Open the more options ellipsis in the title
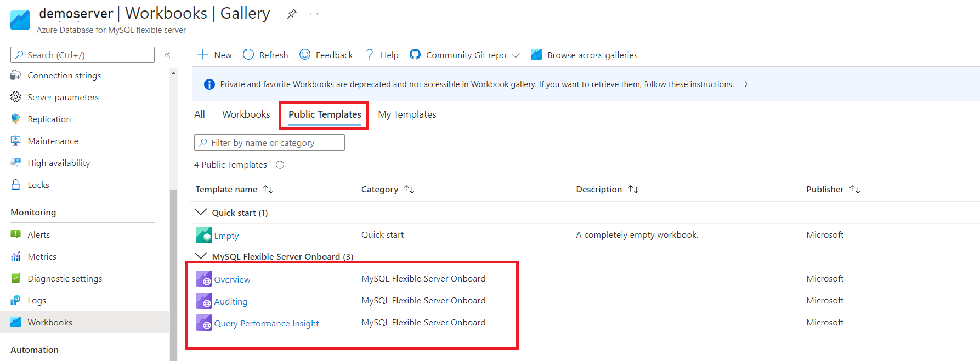Screen dimensions: 980x361 click(314, 14)
